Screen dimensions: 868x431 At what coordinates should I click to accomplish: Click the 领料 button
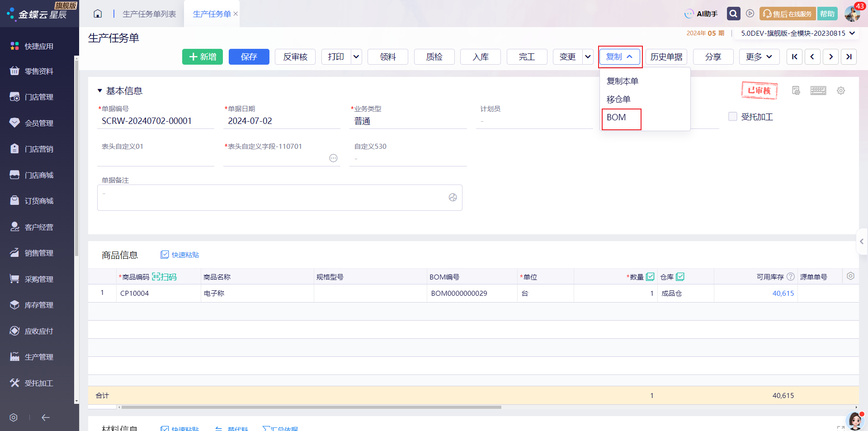coord(388,57)
